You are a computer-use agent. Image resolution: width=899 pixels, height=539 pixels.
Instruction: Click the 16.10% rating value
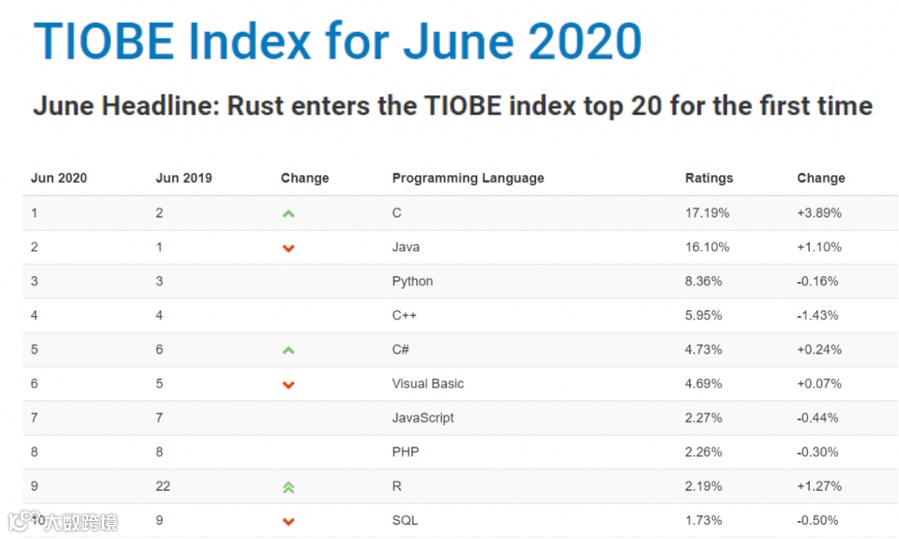707,247
